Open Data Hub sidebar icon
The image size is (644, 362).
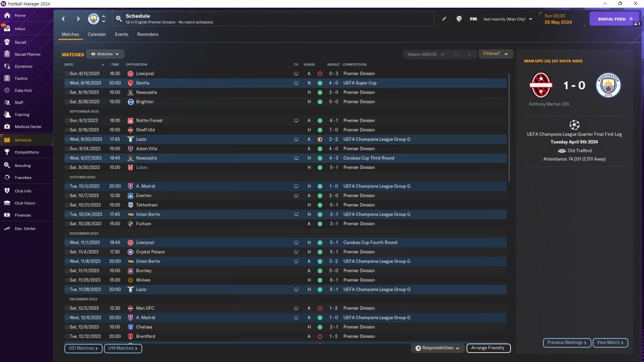[7, 90]
